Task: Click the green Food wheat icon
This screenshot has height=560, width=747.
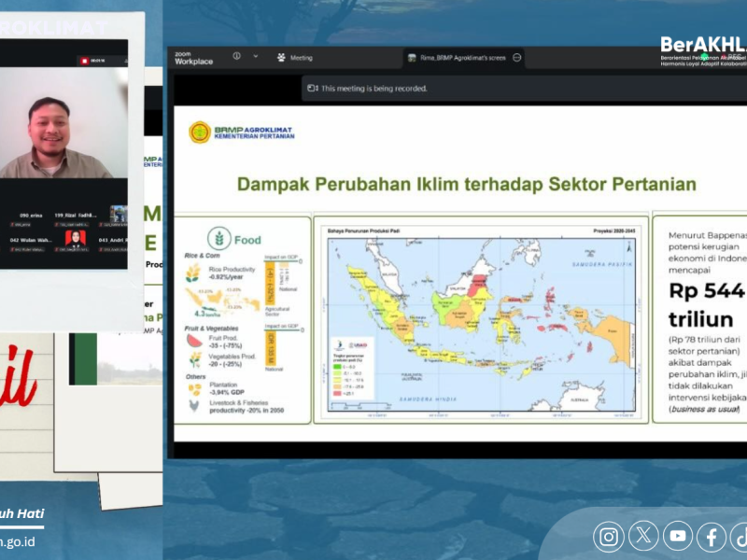Action: coord(219,238)
